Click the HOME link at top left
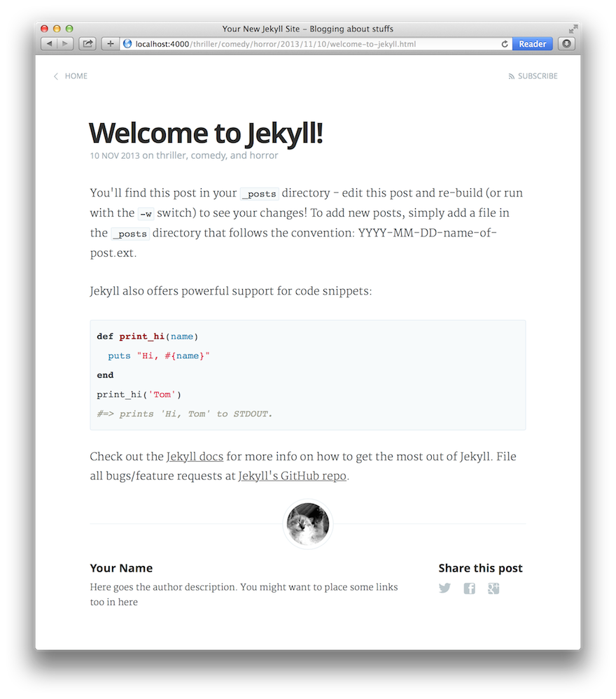Image resolution: width=616 pixels, height=699 pixels. tap(76, 76)
